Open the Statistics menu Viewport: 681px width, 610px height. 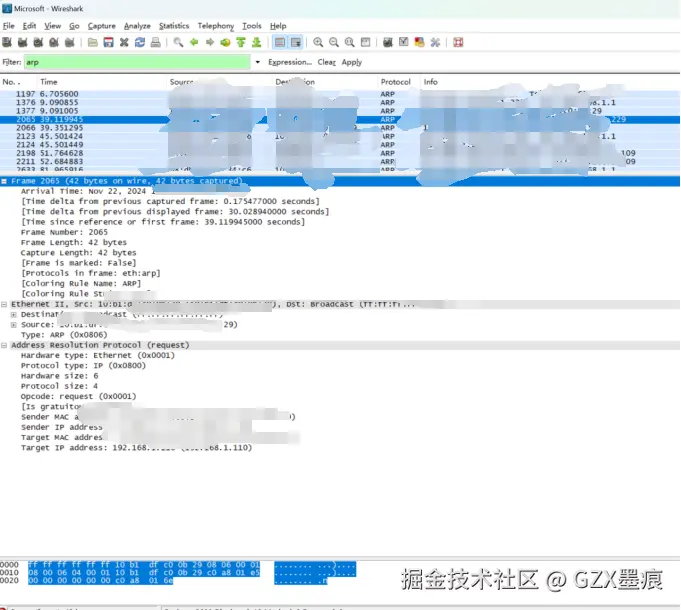(174, 26)
